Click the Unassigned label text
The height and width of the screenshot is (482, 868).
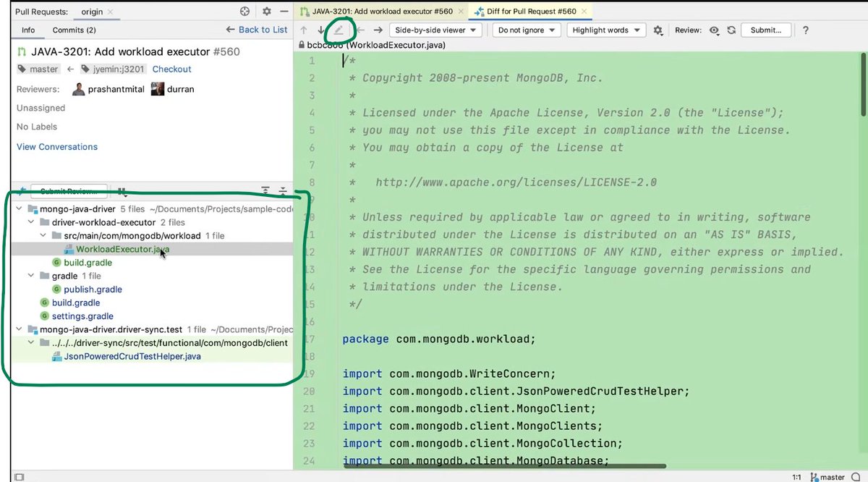[41, 108]
